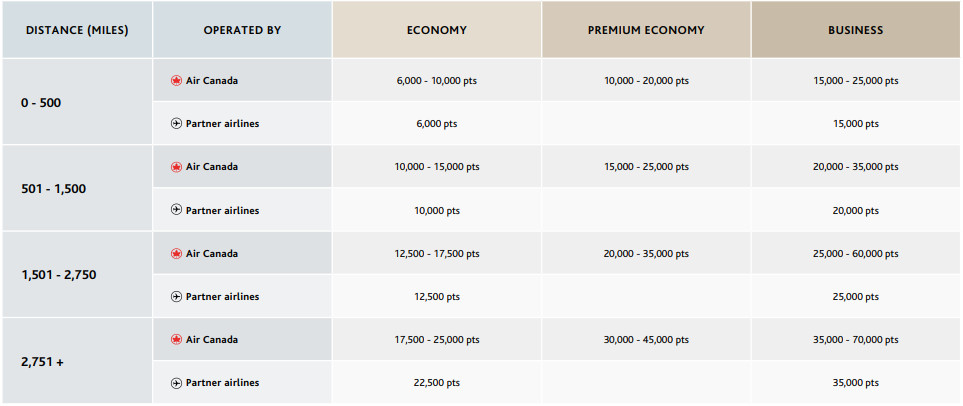Click the 0 - 500 distance label
This screenshot has height=406, width=963.
click(41, 102)
